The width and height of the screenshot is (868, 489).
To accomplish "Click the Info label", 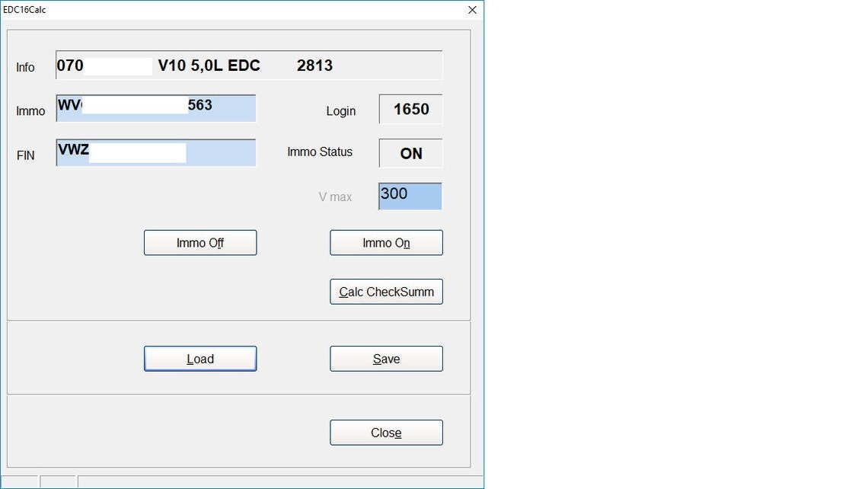I will click(25, 67).
